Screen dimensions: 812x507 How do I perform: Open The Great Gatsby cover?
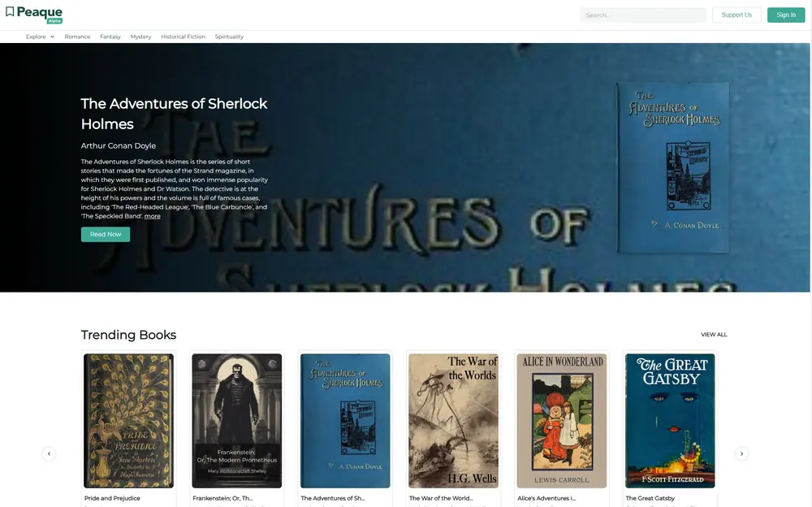tap(670, 421)
